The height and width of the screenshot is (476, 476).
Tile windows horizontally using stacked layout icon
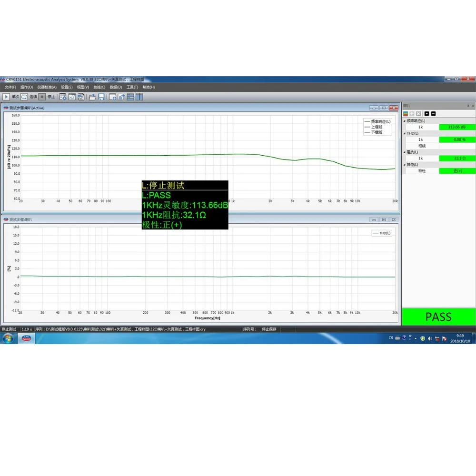(130, 97)
